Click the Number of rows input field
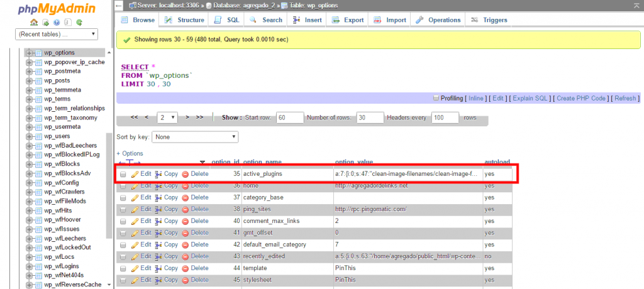This screenshot has height=289, width=644. (370, 117)
